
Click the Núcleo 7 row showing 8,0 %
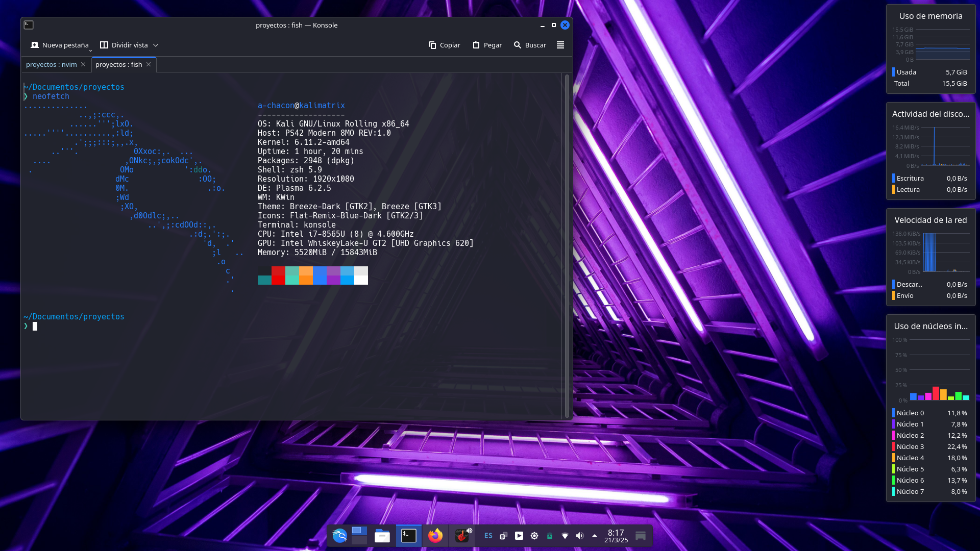[x=930, y=491]
